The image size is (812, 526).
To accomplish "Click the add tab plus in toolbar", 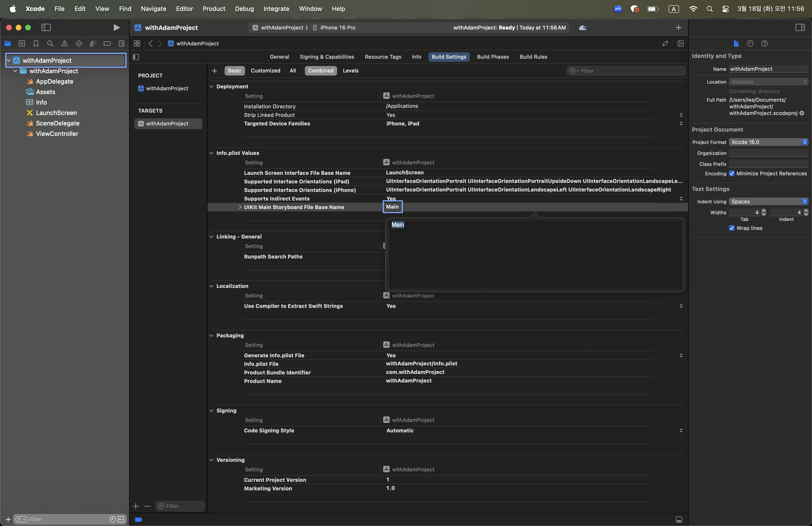I will pos(678,27).
